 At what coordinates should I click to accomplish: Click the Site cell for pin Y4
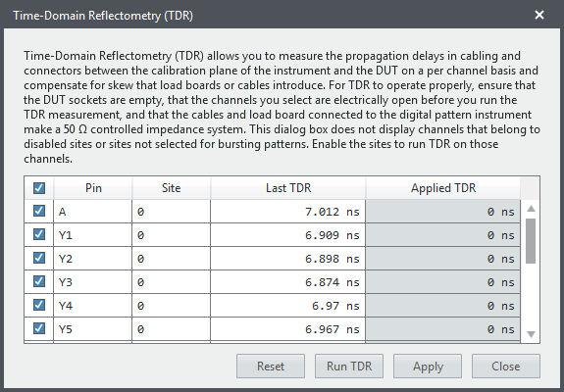click(172, 306)
